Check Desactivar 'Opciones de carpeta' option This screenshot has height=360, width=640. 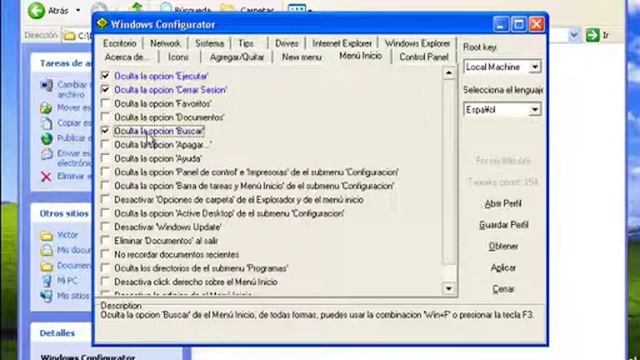click(x=105, y=199)
